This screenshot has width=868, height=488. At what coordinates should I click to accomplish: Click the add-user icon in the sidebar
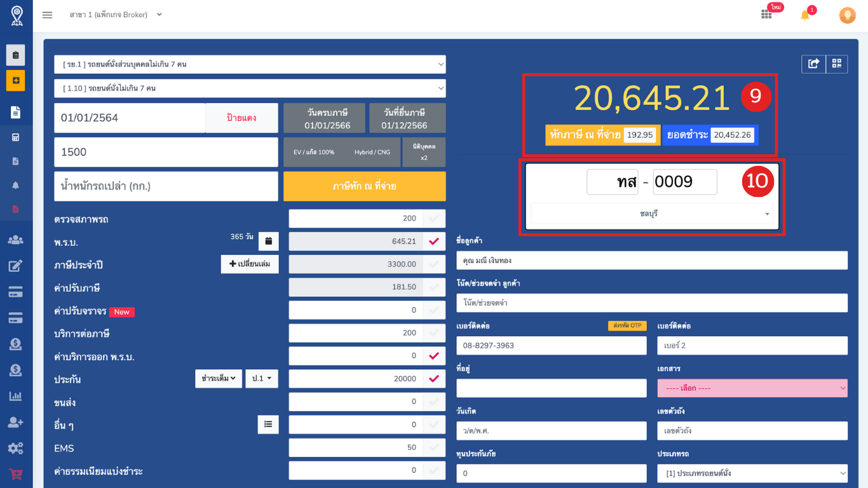coord(16,422)
